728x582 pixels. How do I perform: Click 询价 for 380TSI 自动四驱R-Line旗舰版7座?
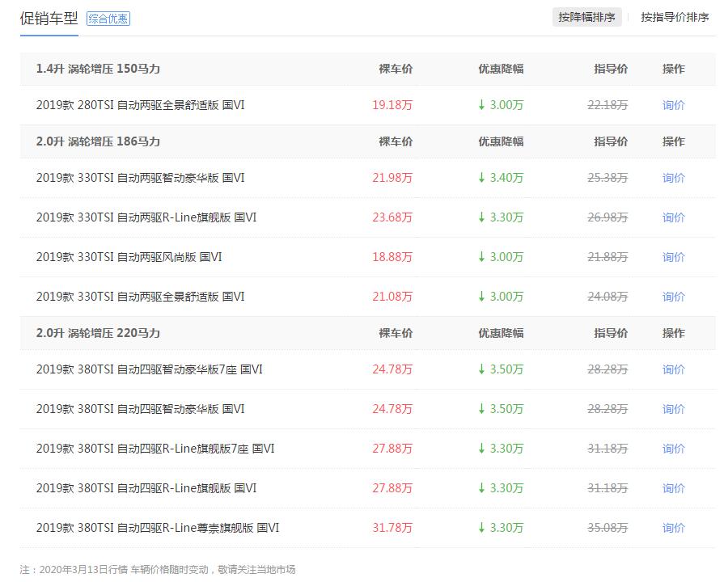tap(673, 449)
